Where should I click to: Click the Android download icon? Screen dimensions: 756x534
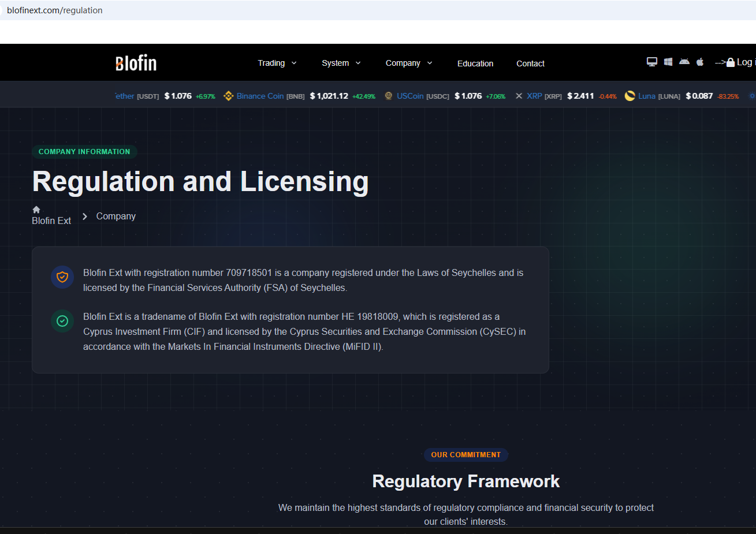tap(684, 62)
